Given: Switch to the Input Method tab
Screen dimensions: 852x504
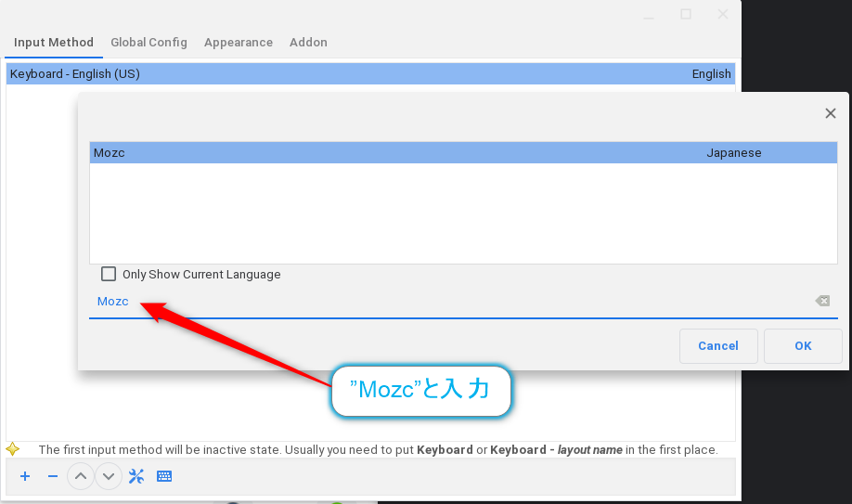Looking at the screenshot, I should [x=54, y=43].
